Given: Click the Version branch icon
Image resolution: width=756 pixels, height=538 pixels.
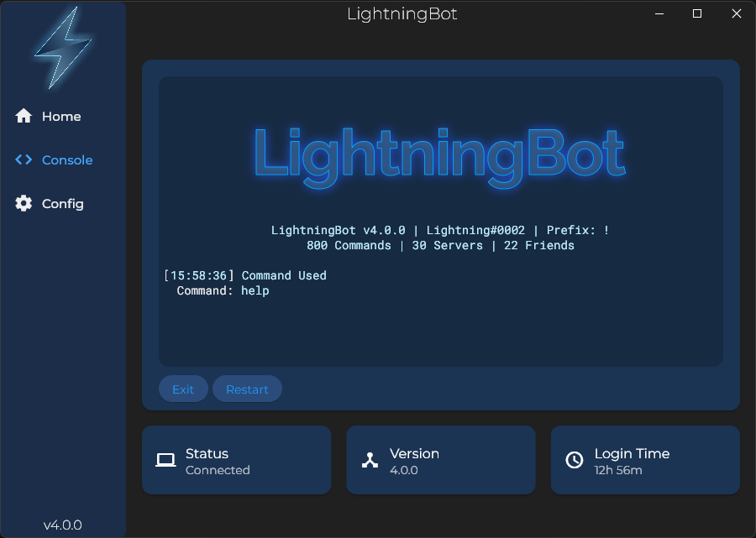Looking at the screenshot, I should [x=370, y=460].
